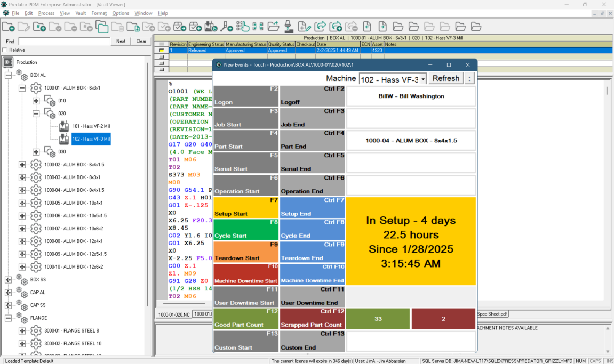
Task: Open the Machine dropdown showing 102 - Hass VF-3
Action: click(423, 79)
